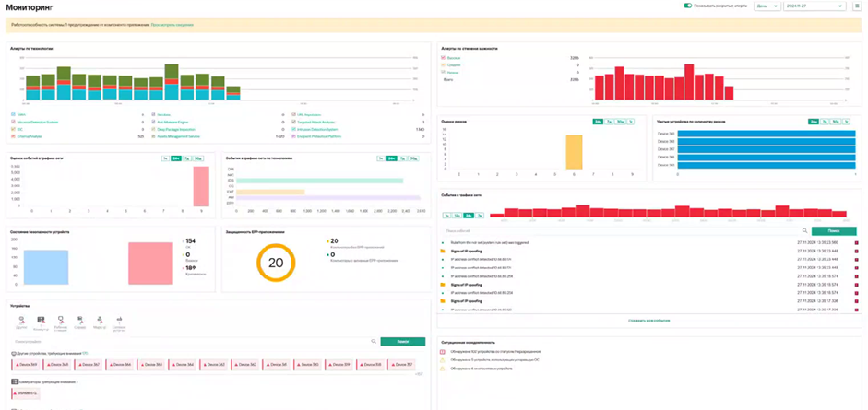868x410 pixels.
Task: Toggle the External Analysis technology checkbox
Action: pyautogui.click(x=13, y=136)
